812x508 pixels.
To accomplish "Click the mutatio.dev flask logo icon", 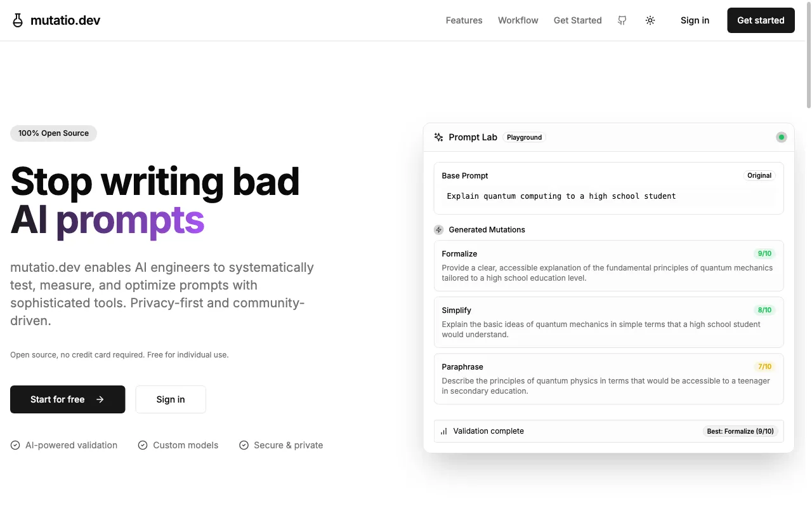I will click(18, 20).
